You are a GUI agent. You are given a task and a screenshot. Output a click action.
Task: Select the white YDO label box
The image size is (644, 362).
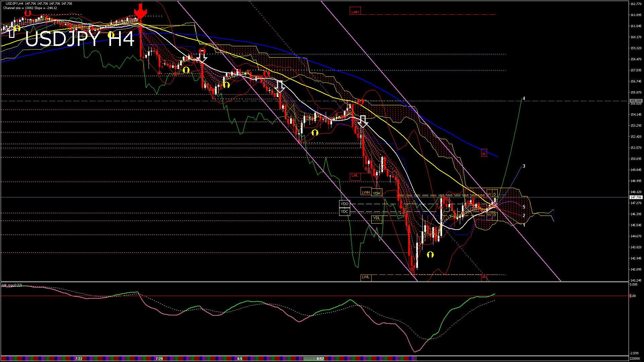click(344, 204)
